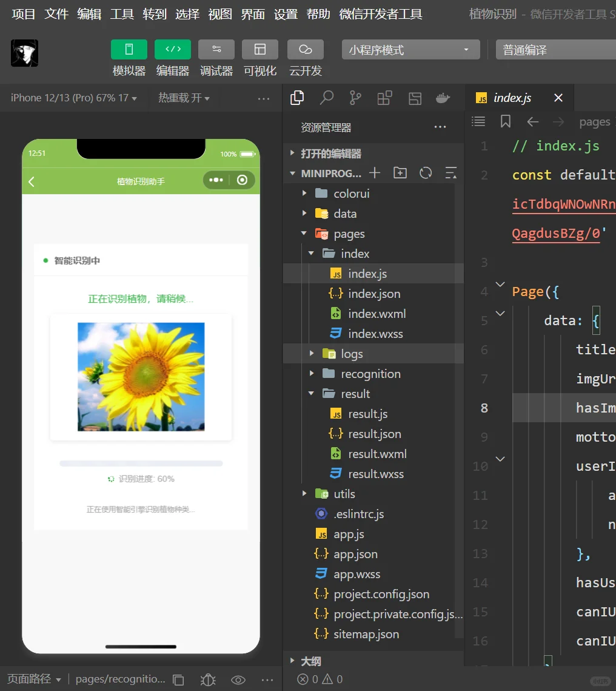Image resolution: width=616 pixels, height=691 pixels.
Task: Close the index.js editor tab
Action: pos(558,98)
